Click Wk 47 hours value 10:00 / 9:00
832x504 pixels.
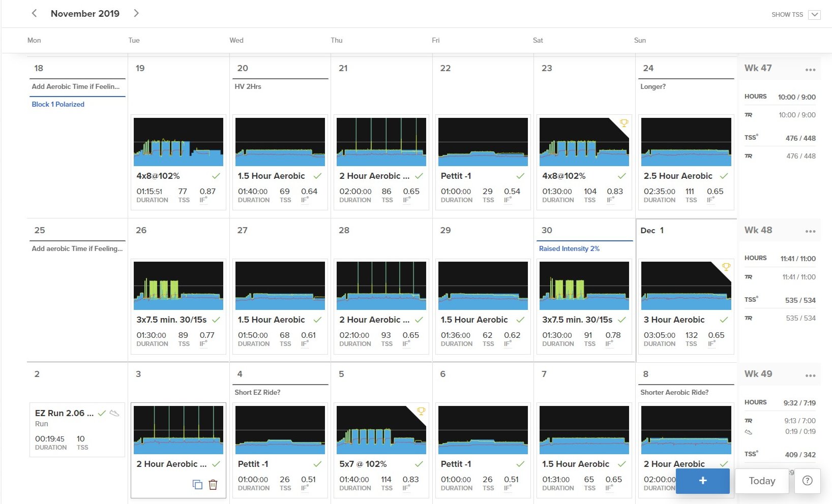pyautogui.click(x=796, y=97)
